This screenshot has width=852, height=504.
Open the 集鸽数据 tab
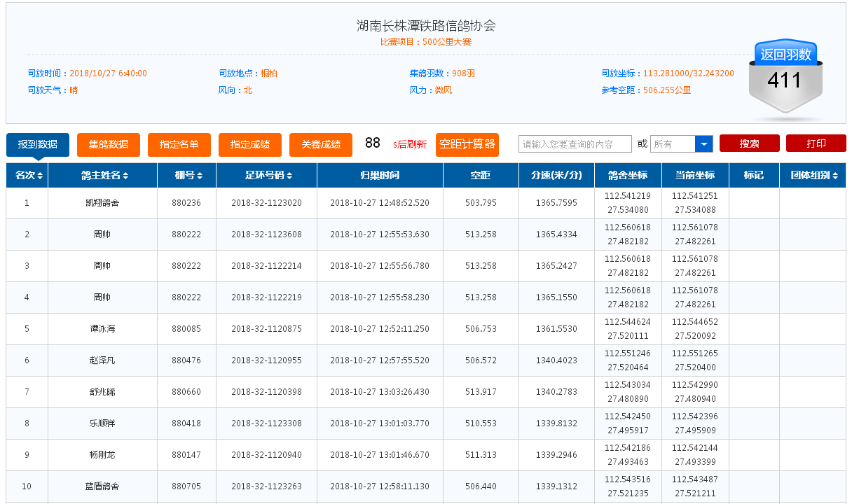pos(109,144)
